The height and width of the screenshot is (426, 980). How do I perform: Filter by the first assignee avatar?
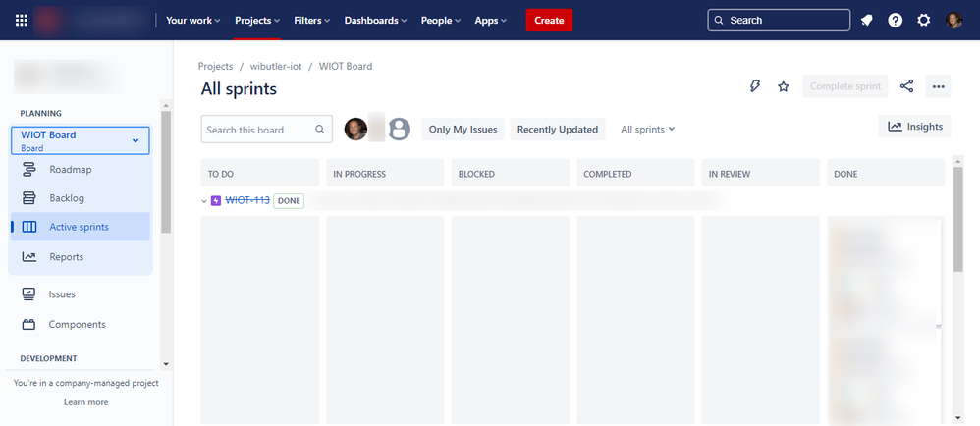point(355,129)
